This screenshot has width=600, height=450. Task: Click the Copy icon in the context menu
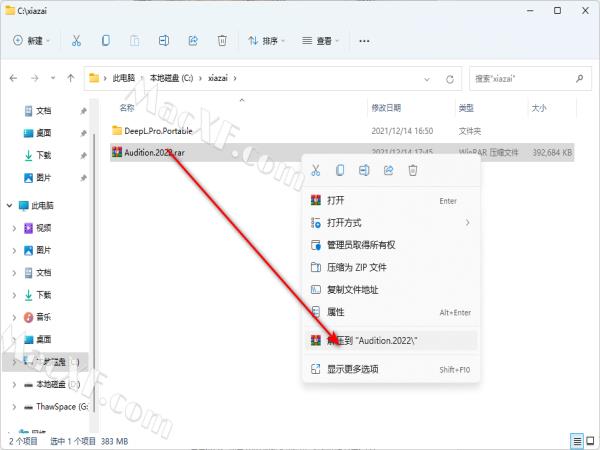click(x=340, y=170)
